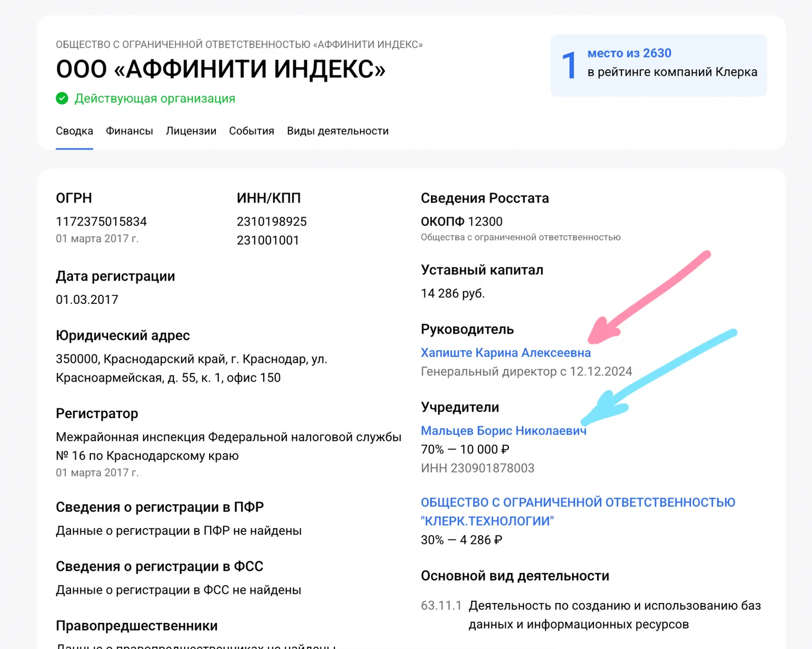Click the ПФР registration not found text
Viewport: 812px width, 649px height.
[x=179, y=531]
